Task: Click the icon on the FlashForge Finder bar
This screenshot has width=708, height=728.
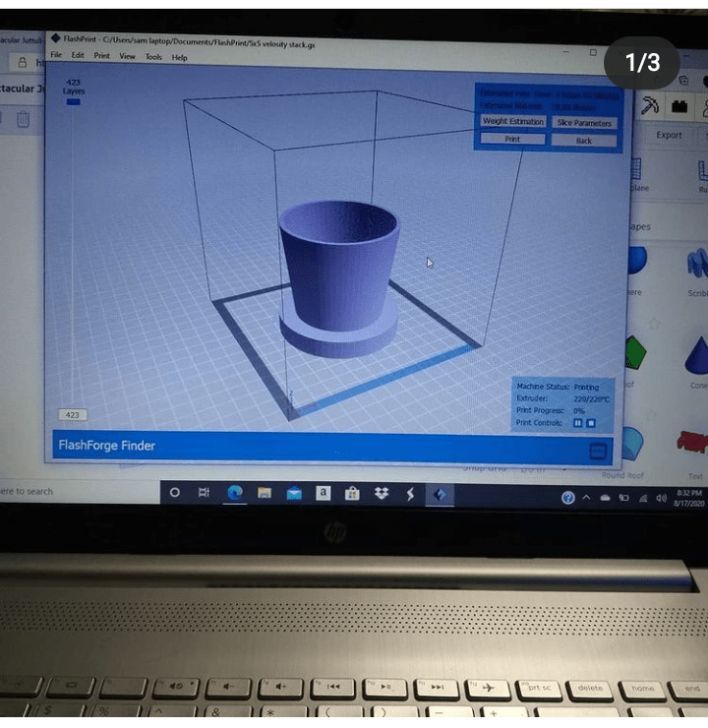Action: (x=598, y=451)
